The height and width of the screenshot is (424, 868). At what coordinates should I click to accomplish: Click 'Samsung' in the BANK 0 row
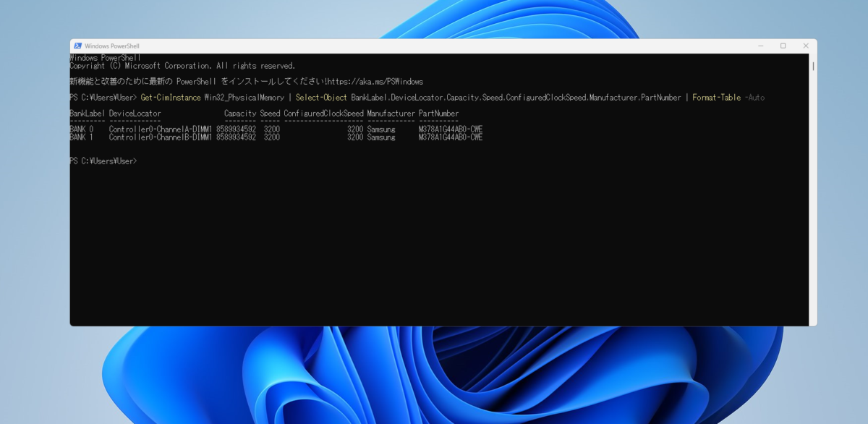381,130
